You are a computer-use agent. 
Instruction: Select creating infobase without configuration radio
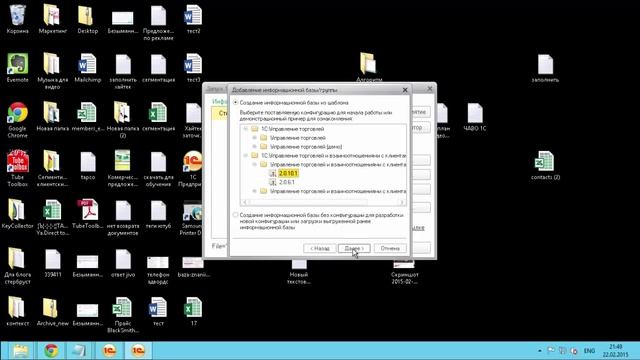[236, 215]
